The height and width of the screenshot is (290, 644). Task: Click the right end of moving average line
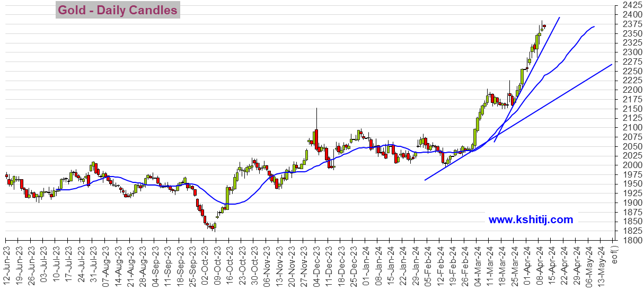[x=594, y=27]
